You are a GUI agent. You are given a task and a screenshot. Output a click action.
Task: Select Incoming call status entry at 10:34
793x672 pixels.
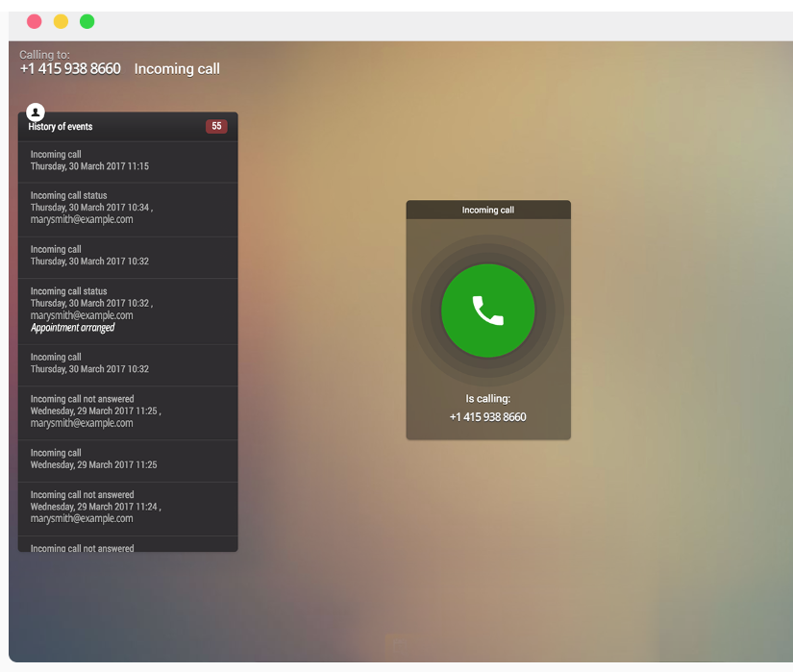pos(128,210)
